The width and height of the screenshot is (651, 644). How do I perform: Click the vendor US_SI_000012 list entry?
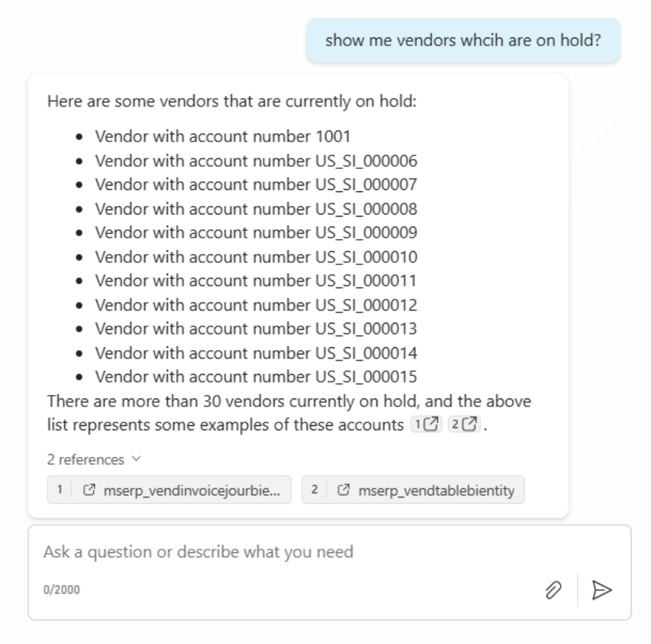coord(256,305)
